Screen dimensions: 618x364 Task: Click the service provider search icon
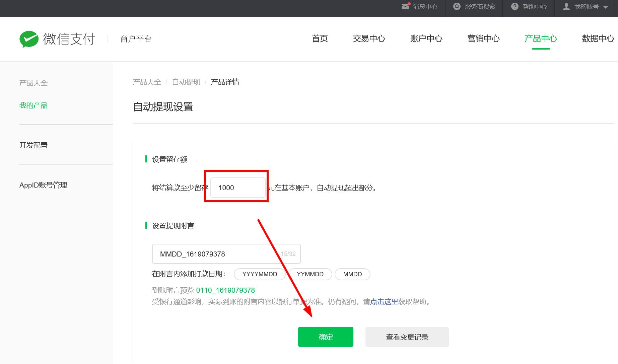click(457, 6)
